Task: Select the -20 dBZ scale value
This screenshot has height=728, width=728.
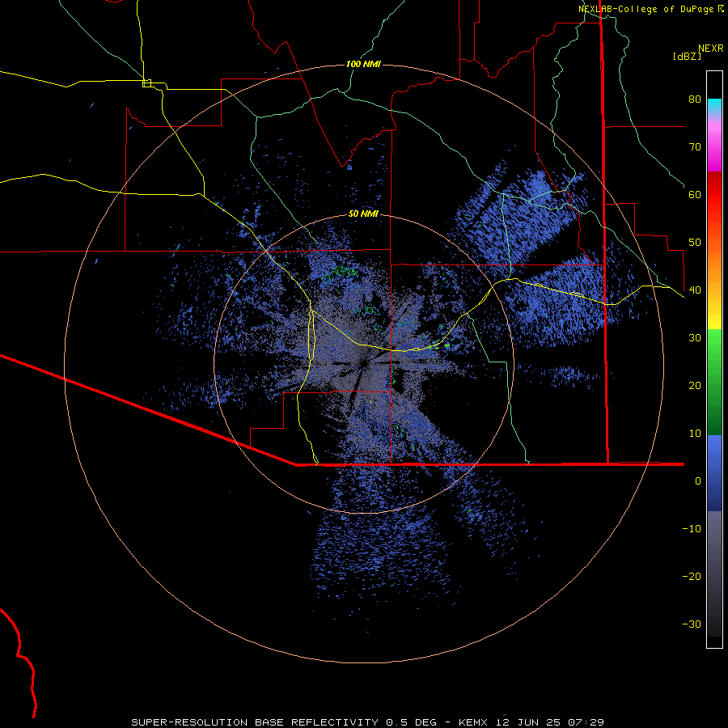Action: [692, 577]
